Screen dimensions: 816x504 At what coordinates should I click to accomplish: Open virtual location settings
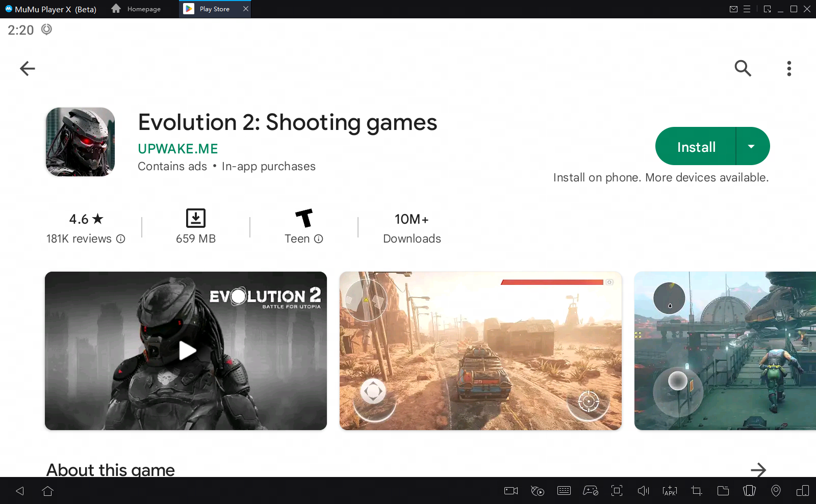tap(776, 491)
